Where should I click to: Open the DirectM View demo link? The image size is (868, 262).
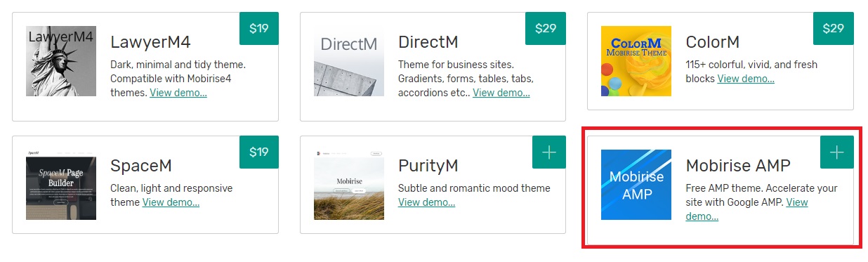point(501,93)
